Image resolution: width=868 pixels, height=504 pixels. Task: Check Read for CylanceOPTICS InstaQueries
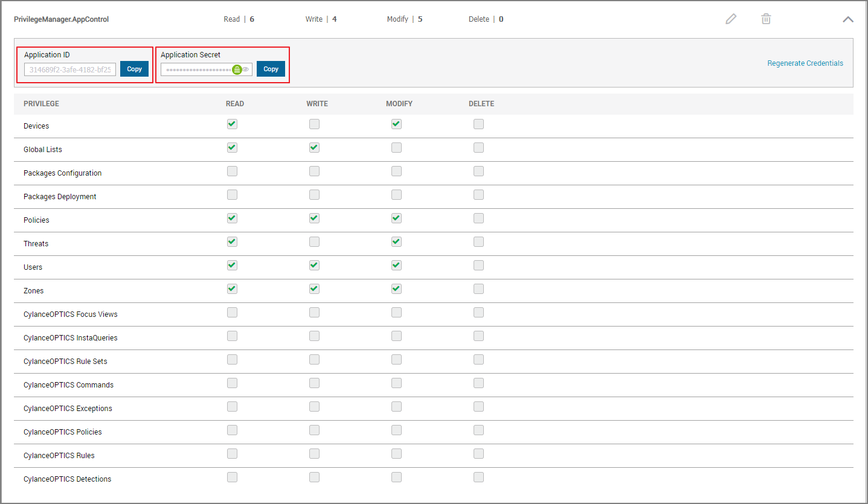(232, 336)
